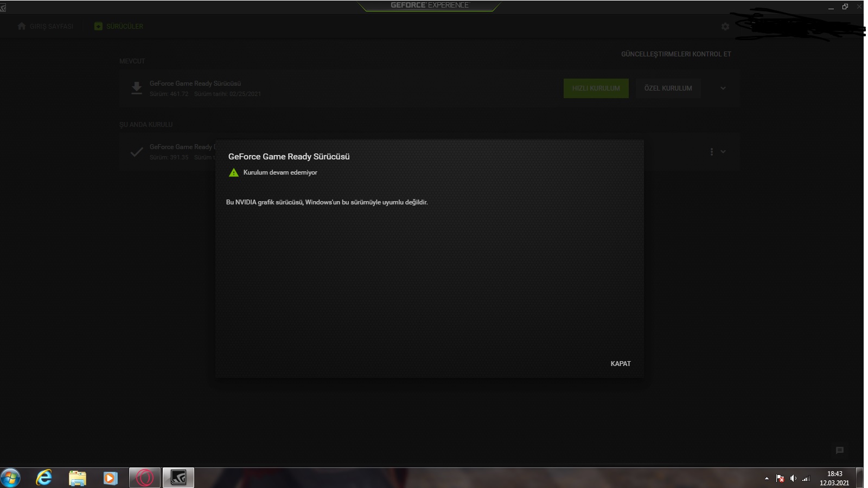
Task: Select the Windows incompatibility error text
Action: click(x=327, y=202)
